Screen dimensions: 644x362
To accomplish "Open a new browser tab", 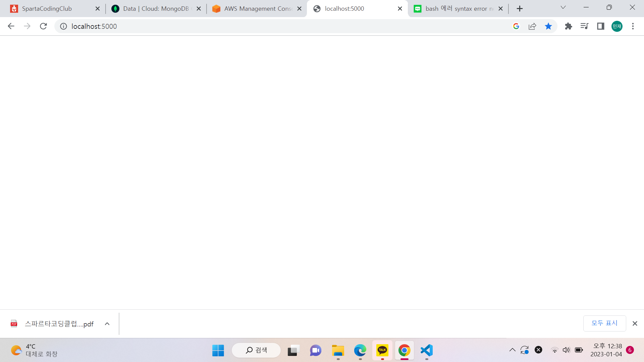I will point(520,9).
